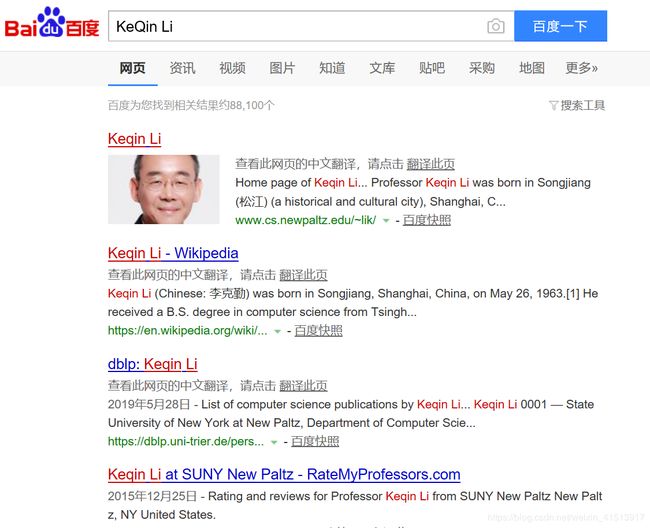Viewport: 650px width, 528px height.
Task: Open 百度快照 for dblp result
Action: click(x=315, y=441)
